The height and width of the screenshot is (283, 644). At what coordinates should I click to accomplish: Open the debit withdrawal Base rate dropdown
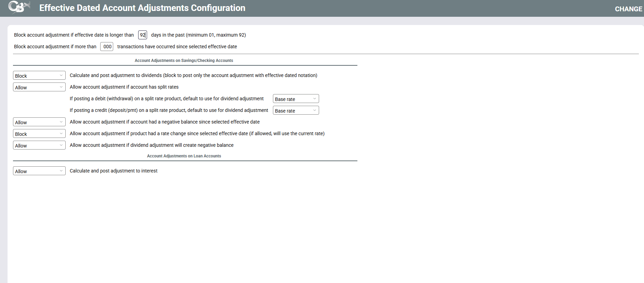[295, 99]
